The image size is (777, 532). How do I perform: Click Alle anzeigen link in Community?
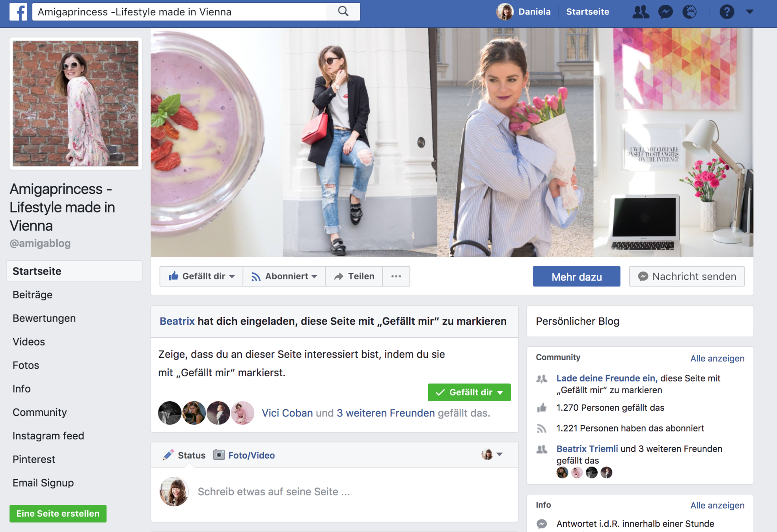click(x=717, y=358)
